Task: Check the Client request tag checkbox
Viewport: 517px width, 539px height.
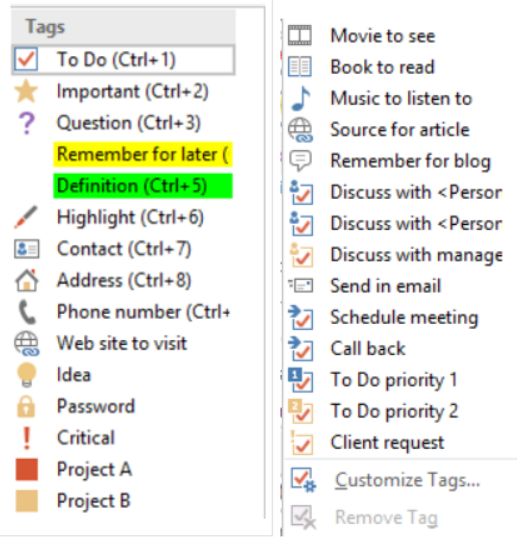Action: [x=301, y=443]
